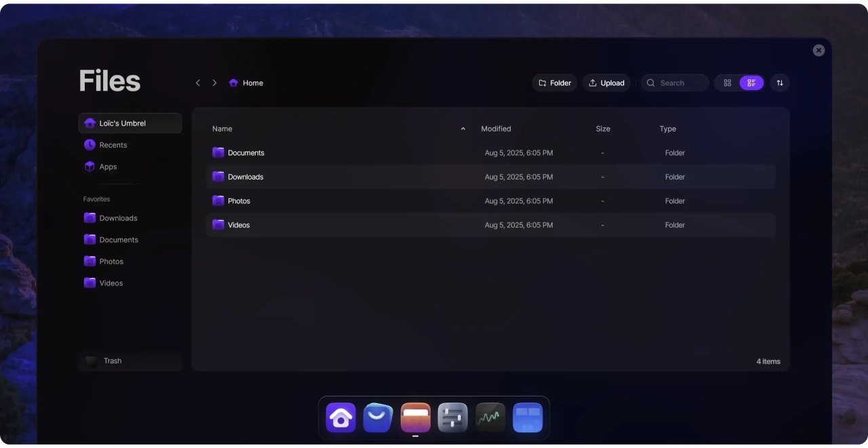The width and height of the screenshot is (868, 448).
Task: Navigate forward with the right arrow
Action: pyautogui.click(x=214, y=83)
